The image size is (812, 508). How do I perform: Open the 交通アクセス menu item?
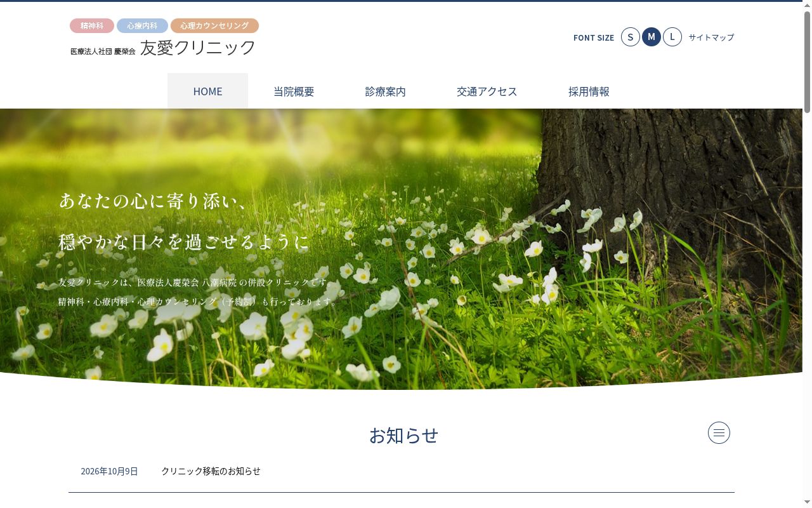[487, 91]
